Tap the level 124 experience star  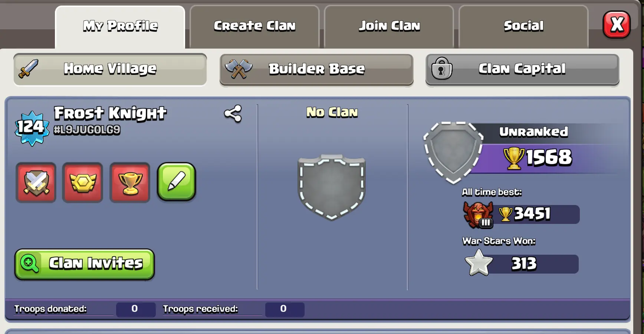click(32, 128)
